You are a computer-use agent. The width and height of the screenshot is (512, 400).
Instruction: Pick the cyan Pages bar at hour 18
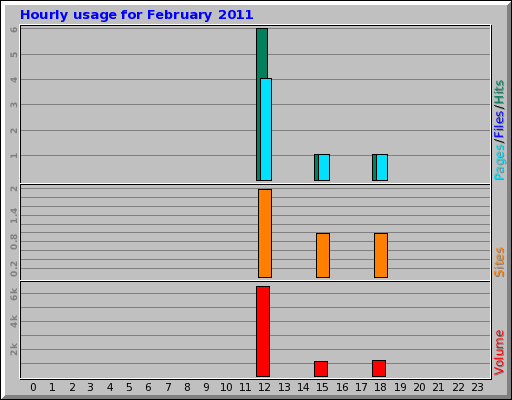(x=382, y=168)
